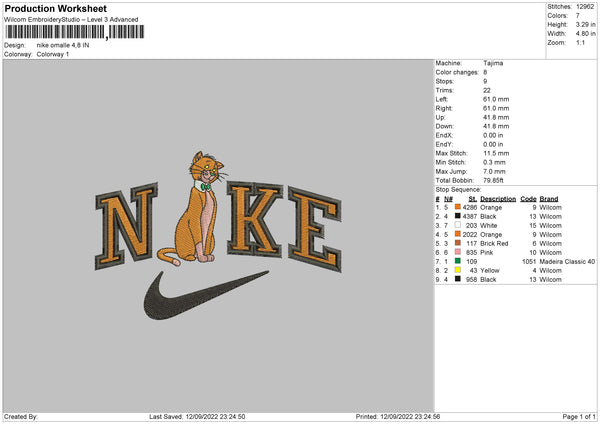Click the 'Brand' column header
The width and height of the screenshot is (600, 424).
point(549,199)
